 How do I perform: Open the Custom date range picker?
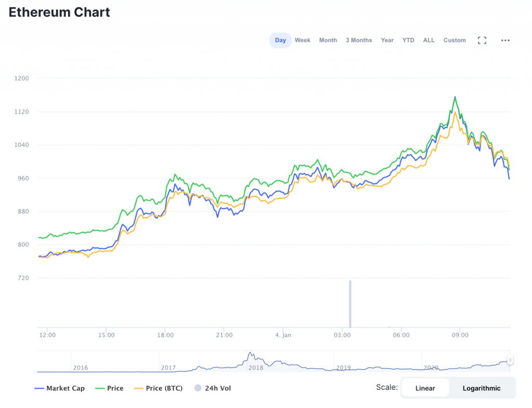455,40
